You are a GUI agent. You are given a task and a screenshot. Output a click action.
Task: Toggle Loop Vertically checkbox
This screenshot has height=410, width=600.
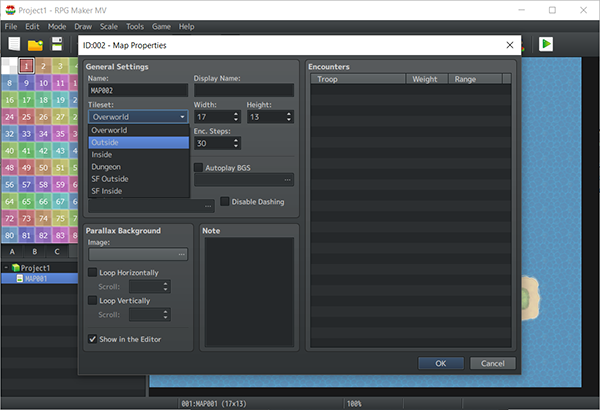[x=92, y=300]
